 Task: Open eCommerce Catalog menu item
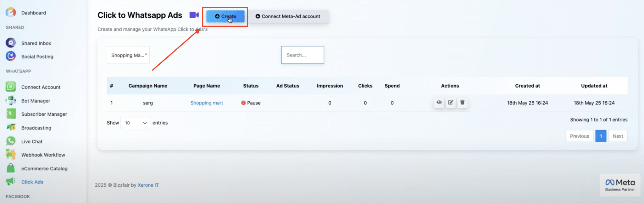(x=44, y=168)
